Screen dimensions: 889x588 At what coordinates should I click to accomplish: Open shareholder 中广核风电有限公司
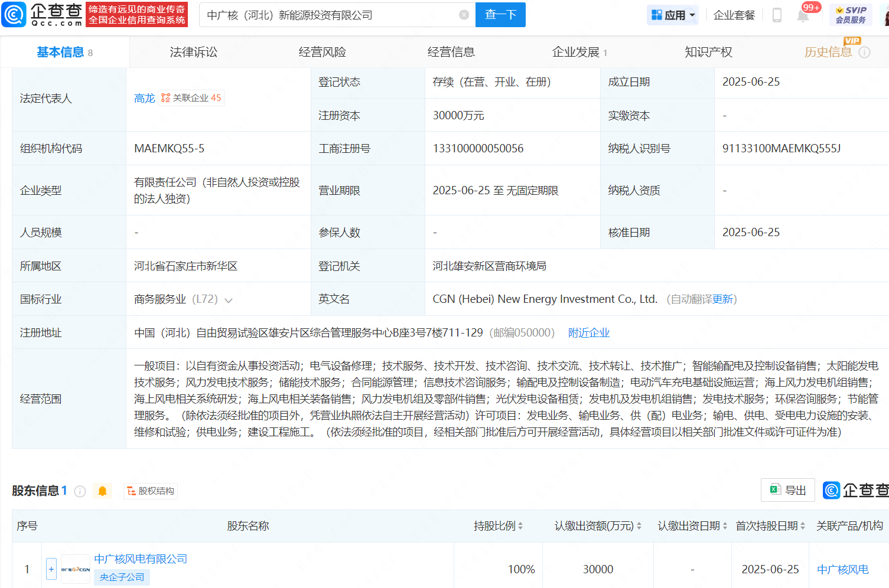click(141, 558)
